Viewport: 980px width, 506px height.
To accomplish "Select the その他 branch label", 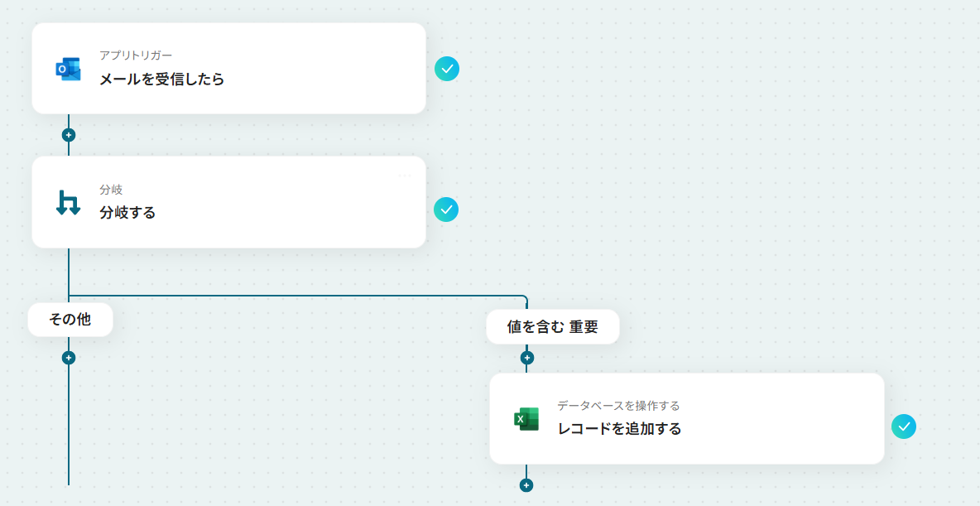I will [x=70, y=319].
